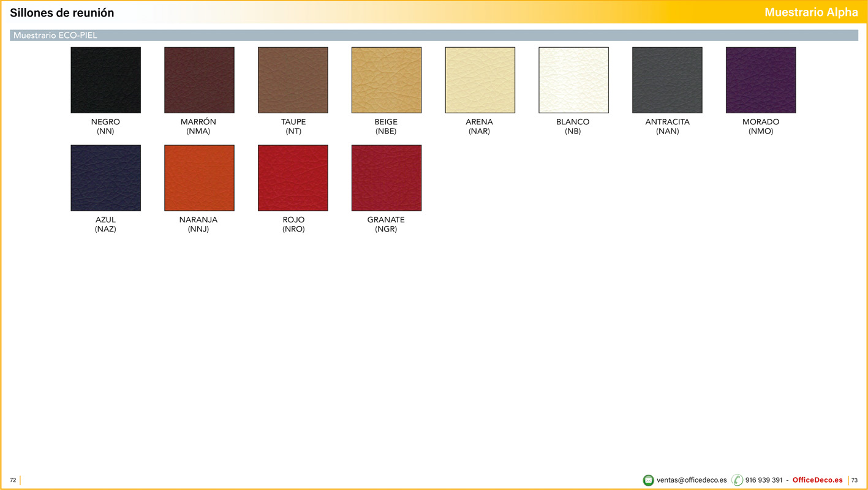Choose the Naranja (NNJ) orange swatch
Screen dimensions: 868x490
(x=199, y=178)
